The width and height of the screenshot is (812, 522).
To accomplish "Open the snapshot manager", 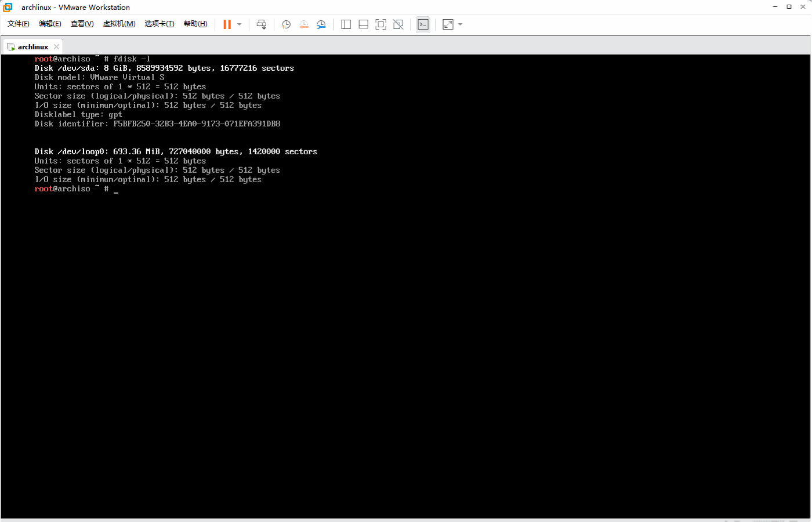I will click(321, 24).
